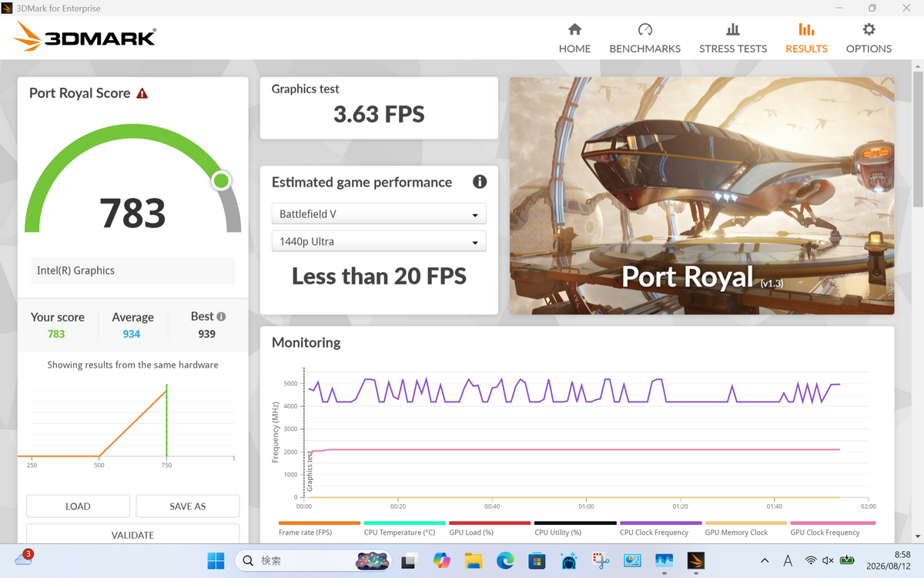Open Microsoft Edge from the taskbar

(505, 560)
